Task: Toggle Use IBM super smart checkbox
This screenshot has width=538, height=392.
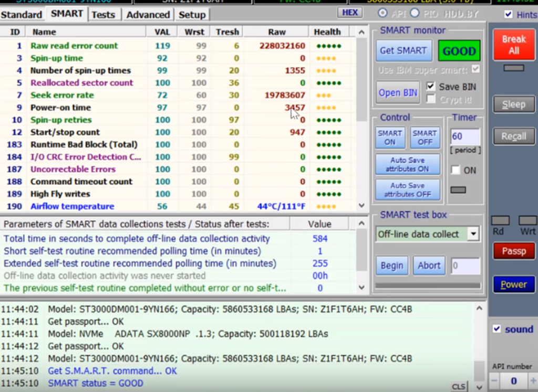Action: pos(475,69)
